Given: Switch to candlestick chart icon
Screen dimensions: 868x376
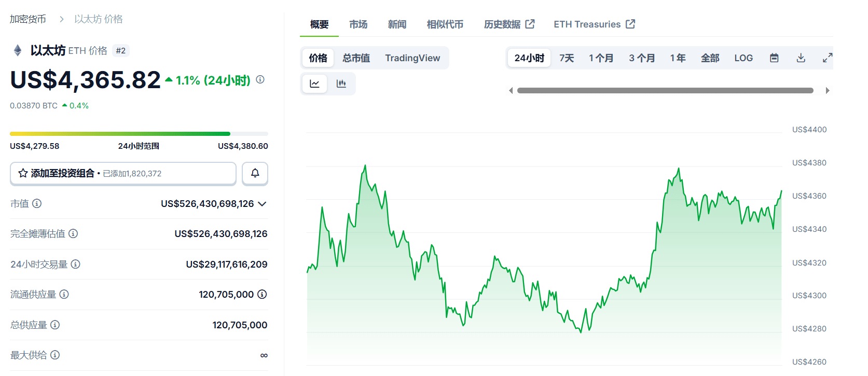Looking at the screenshot, I should 341,83.
